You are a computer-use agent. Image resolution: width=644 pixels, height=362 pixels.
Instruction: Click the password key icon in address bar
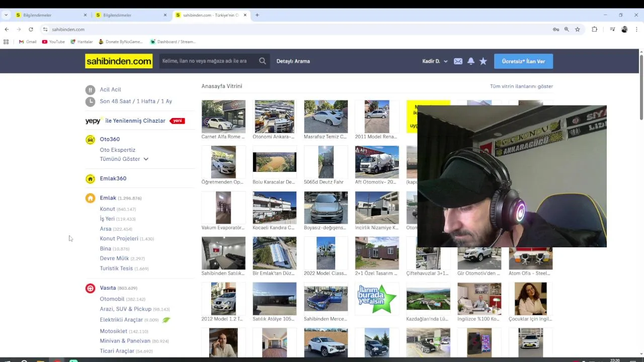[x=556, y=29]
